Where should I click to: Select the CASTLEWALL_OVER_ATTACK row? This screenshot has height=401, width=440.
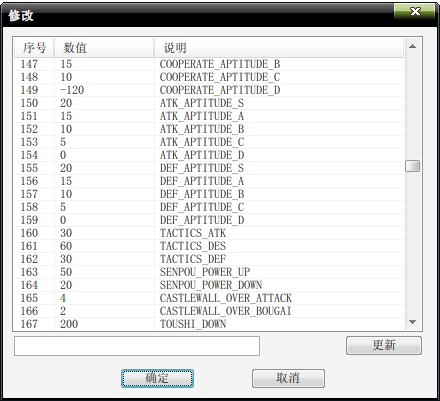pos(209,298)
